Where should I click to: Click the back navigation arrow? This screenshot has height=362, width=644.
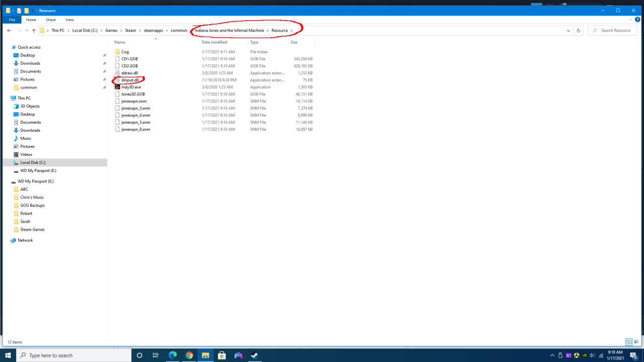(9, 31)
